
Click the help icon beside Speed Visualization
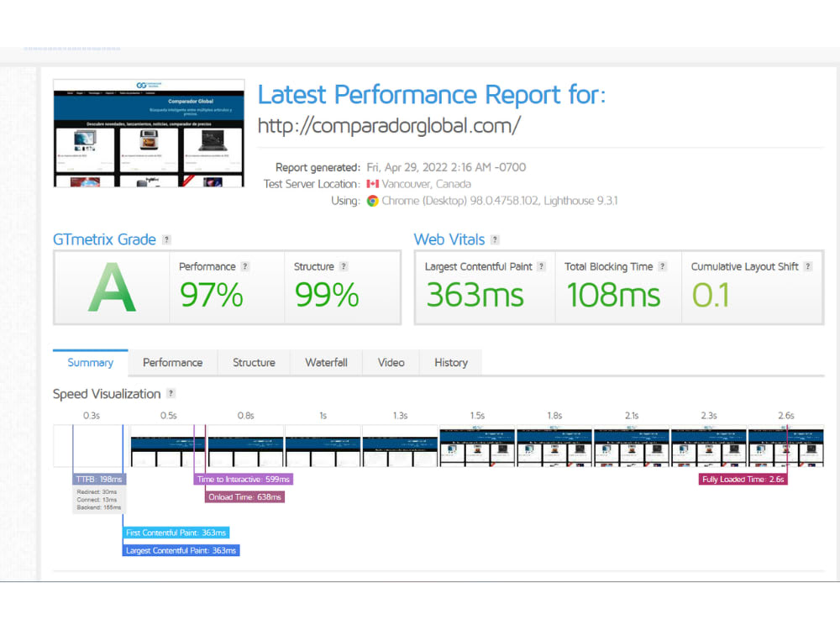(x=171, y=393)
